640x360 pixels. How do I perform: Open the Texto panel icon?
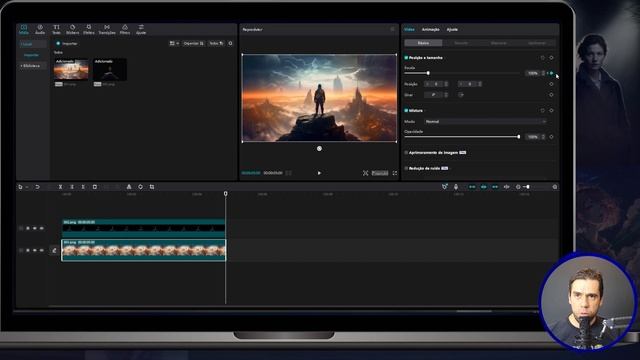point(56,29)
